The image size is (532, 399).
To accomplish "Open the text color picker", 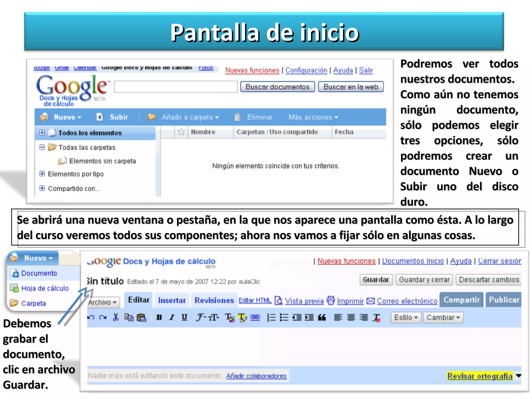I will click(x=230, y=317).
